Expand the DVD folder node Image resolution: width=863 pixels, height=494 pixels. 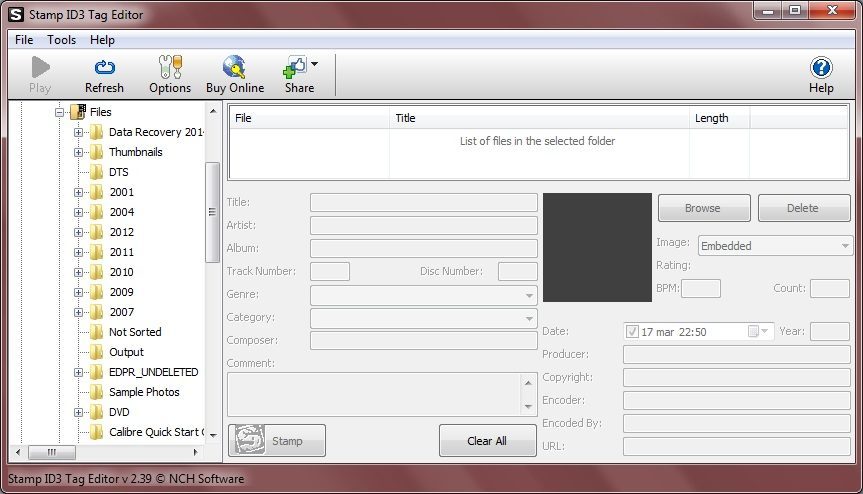click(x=78, y=413)
